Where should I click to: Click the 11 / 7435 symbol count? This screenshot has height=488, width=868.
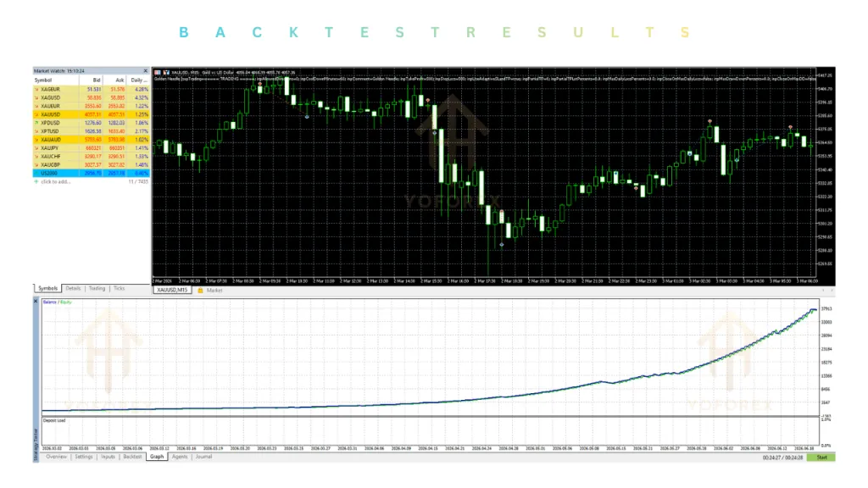[x=138, y=181]
